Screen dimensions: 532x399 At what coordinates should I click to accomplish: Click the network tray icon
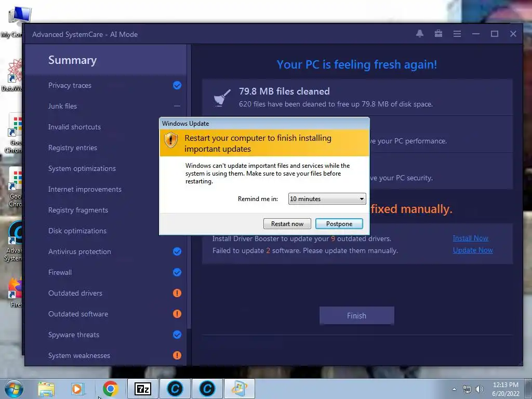coord(467,390)
